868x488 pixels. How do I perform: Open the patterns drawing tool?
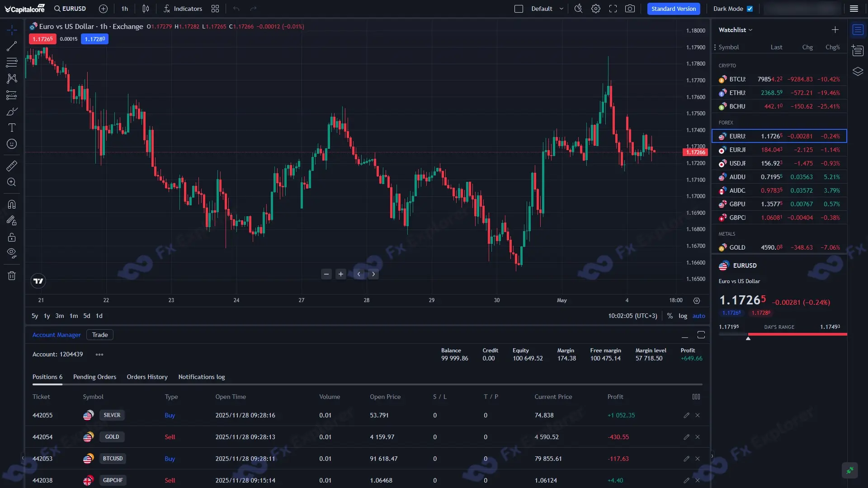click(12, 79)
